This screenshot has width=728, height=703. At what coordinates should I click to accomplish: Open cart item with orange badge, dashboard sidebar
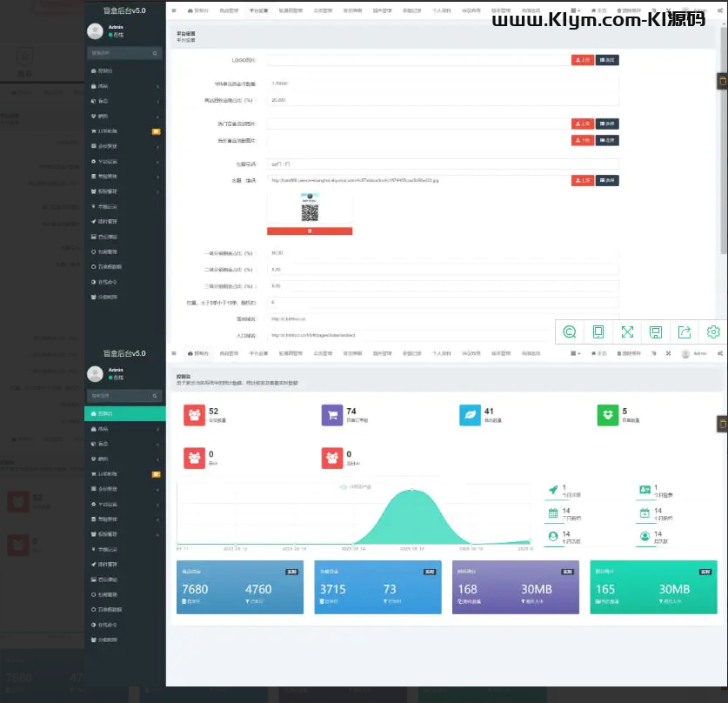(x=125, y=473)
